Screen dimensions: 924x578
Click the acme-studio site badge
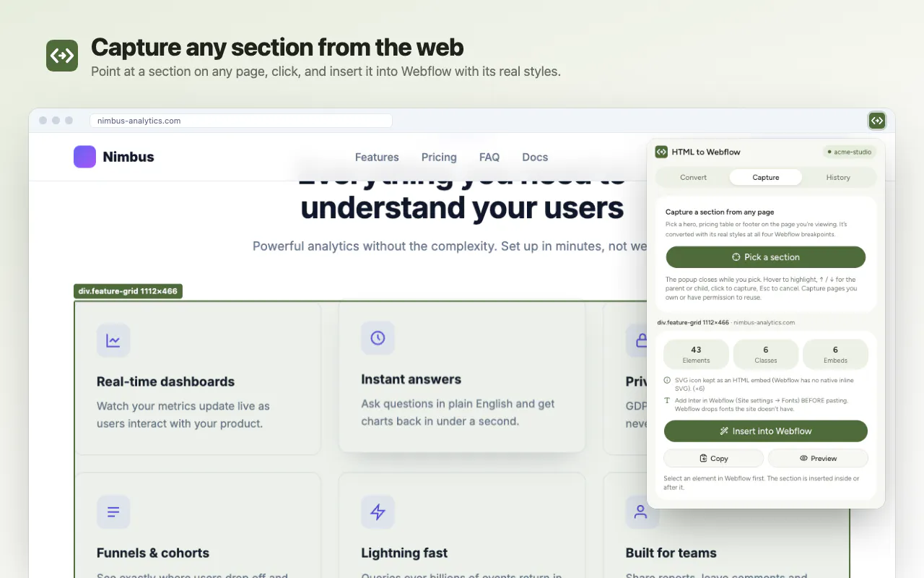850,152
